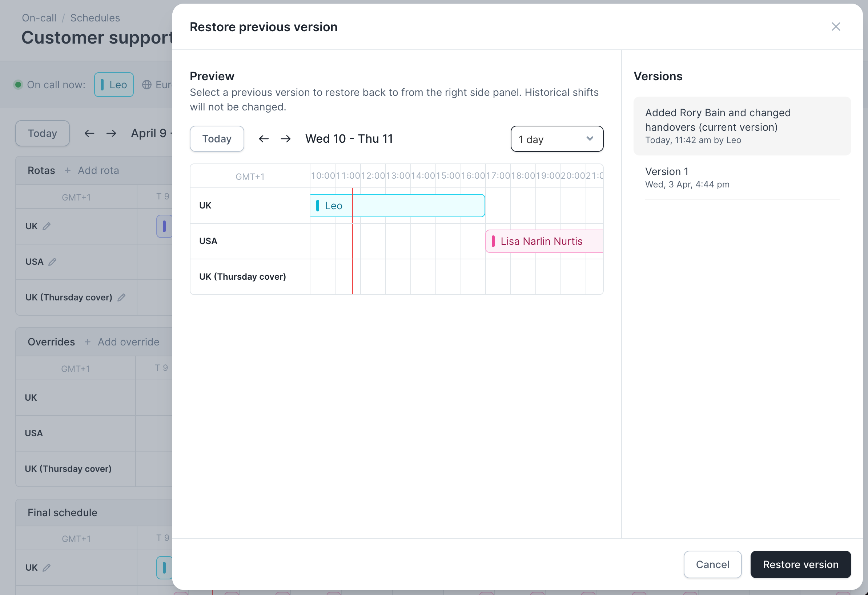The width and height of the screenshot is (868, 595).
Task: Go to next day in preview
Action: click(286, 139)
